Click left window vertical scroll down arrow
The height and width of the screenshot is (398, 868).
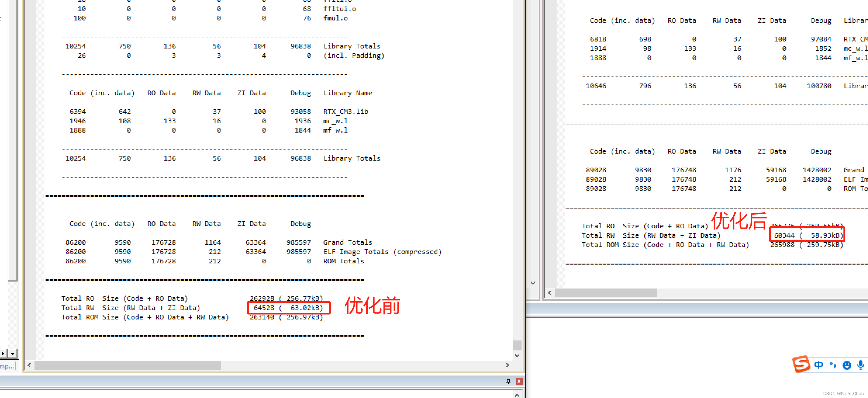(517, 356)
